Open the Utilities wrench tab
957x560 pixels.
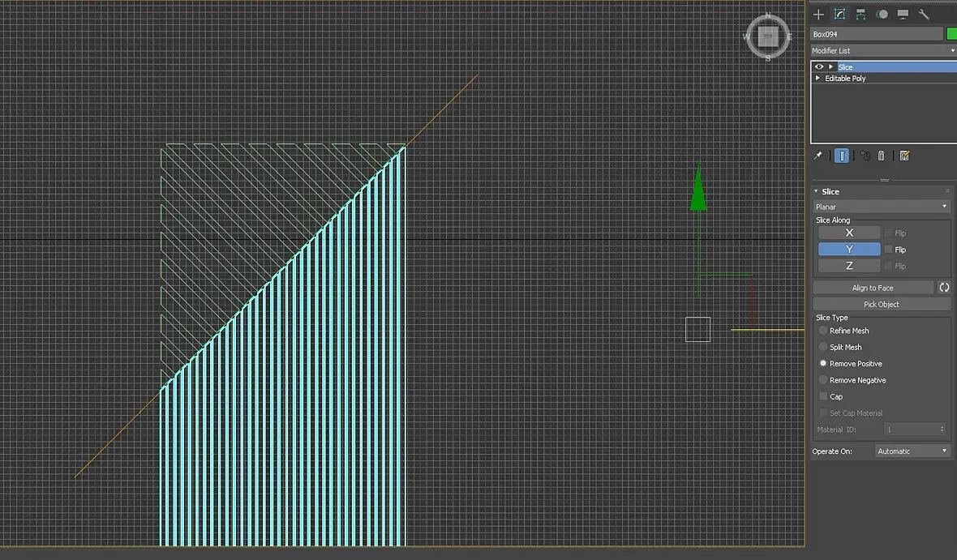pyautogui.click(x=924, y=14)
